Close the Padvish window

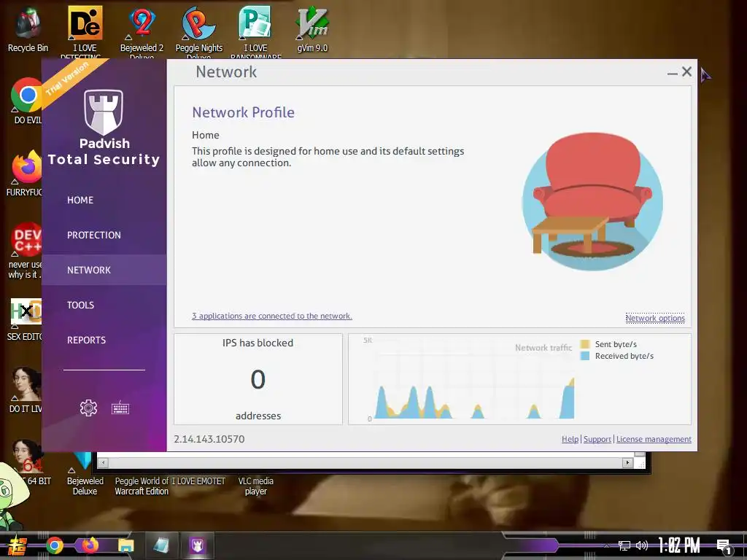(x=686, y=71)
